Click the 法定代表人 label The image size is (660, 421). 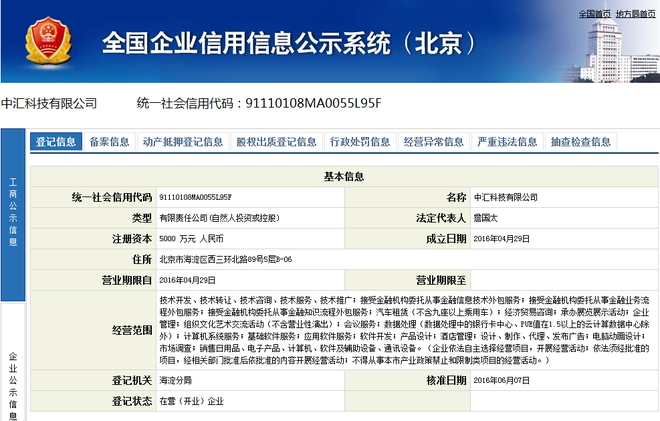pos(441,218)
